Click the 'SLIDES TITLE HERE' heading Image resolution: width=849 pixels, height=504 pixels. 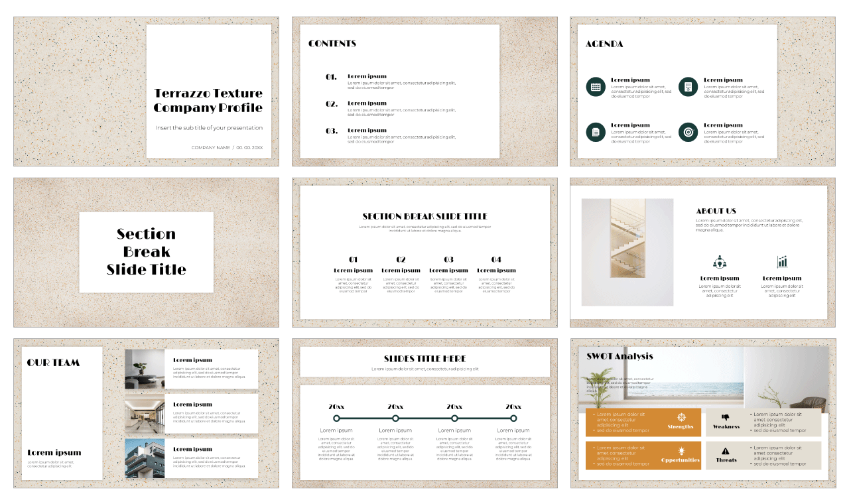(424, 359)
